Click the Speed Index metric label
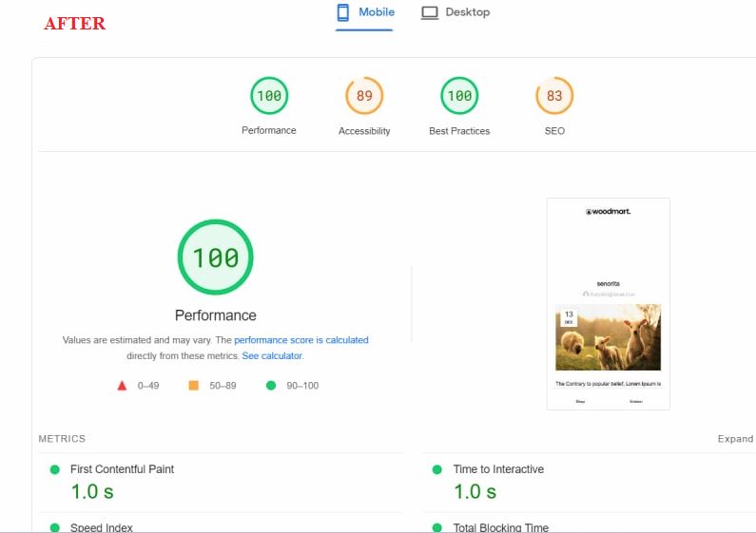 (101, 527)
